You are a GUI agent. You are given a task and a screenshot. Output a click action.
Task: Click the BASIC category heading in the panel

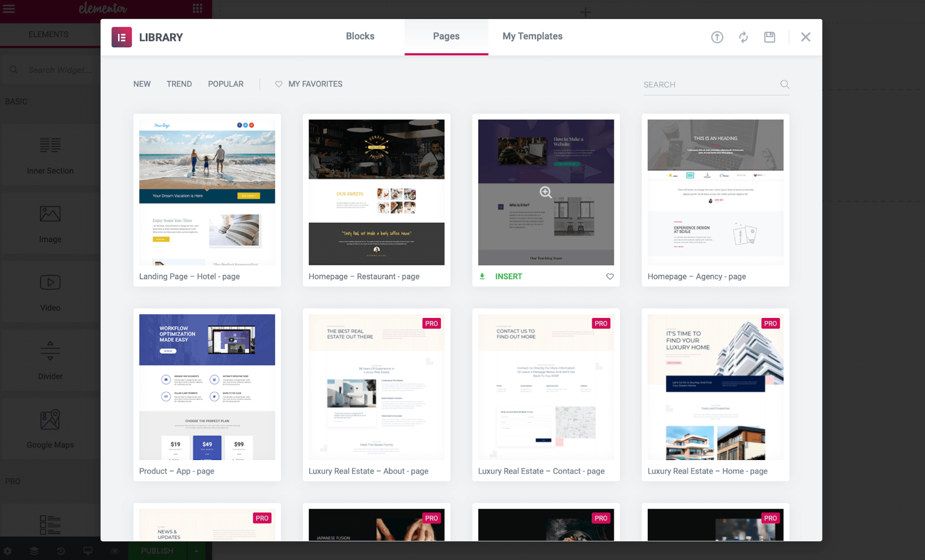pyautogui.click(x=16, y=101)
